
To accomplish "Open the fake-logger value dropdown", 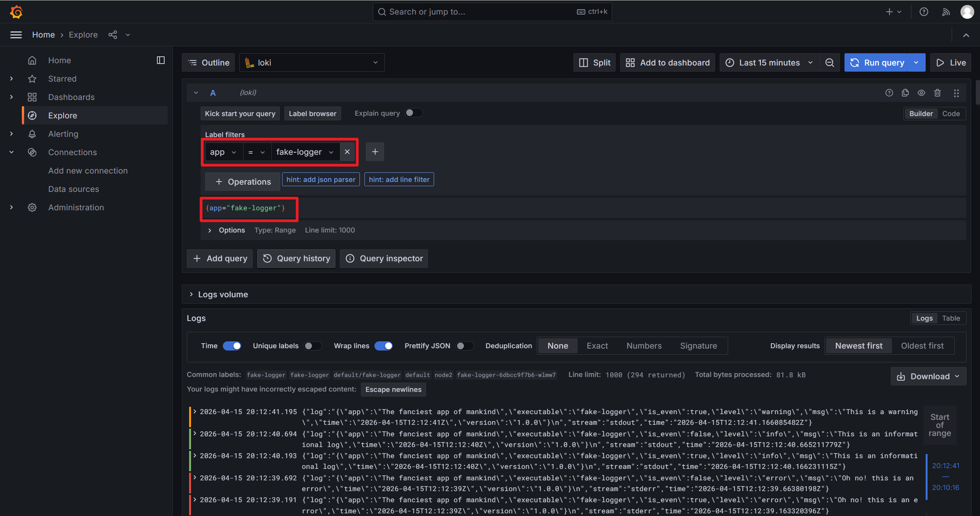I will pos(305,152).
